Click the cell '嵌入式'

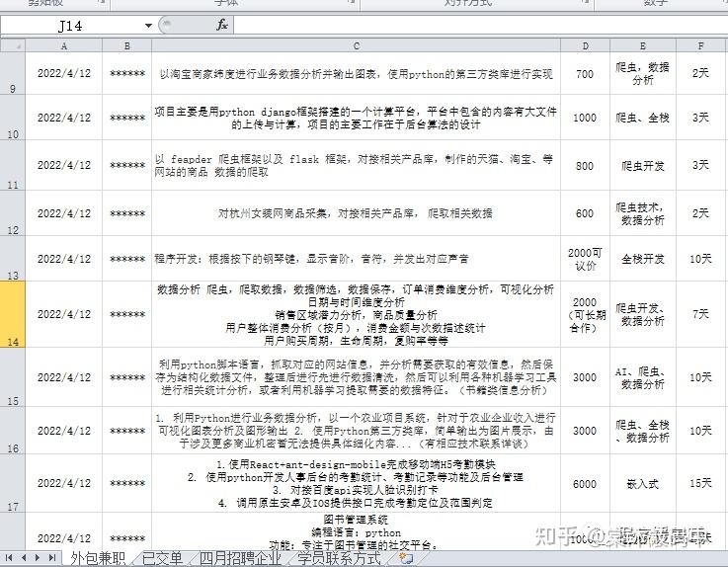click(x=643, y=483)
